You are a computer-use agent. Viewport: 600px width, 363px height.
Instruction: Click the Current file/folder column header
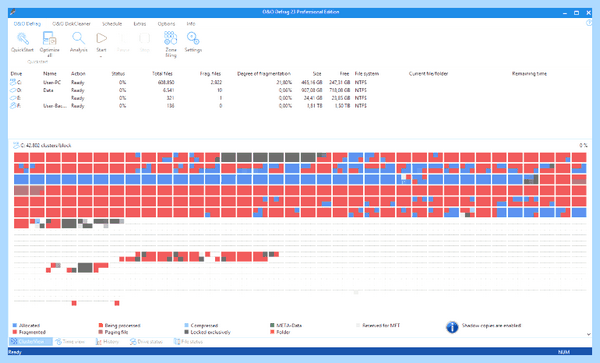(x=428, y=73)
